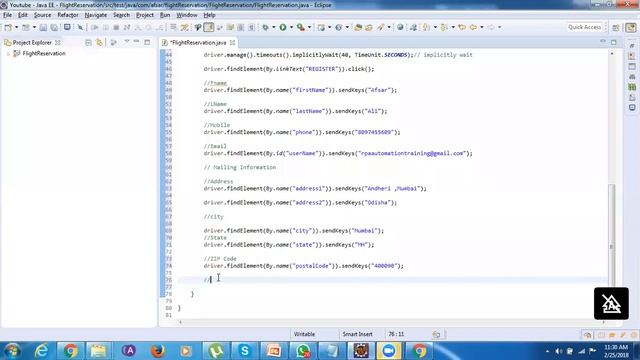Click the Debug bug toolbar icon
The image size is (640, 360).
[265, 27]
